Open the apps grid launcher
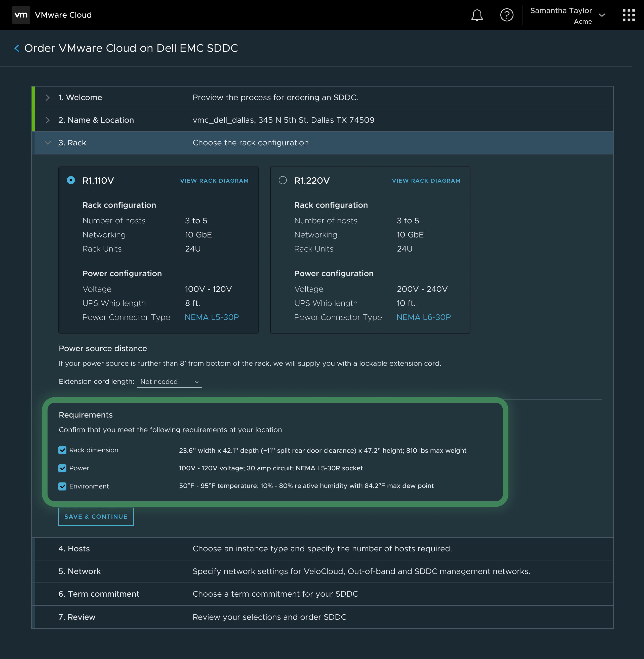 click(629, 15)
